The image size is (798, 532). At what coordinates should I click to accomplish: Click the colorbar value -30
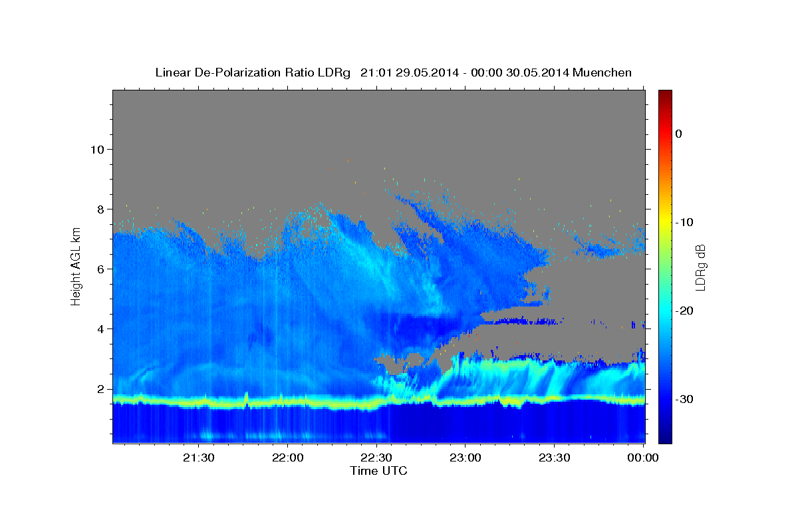(685, 399)
